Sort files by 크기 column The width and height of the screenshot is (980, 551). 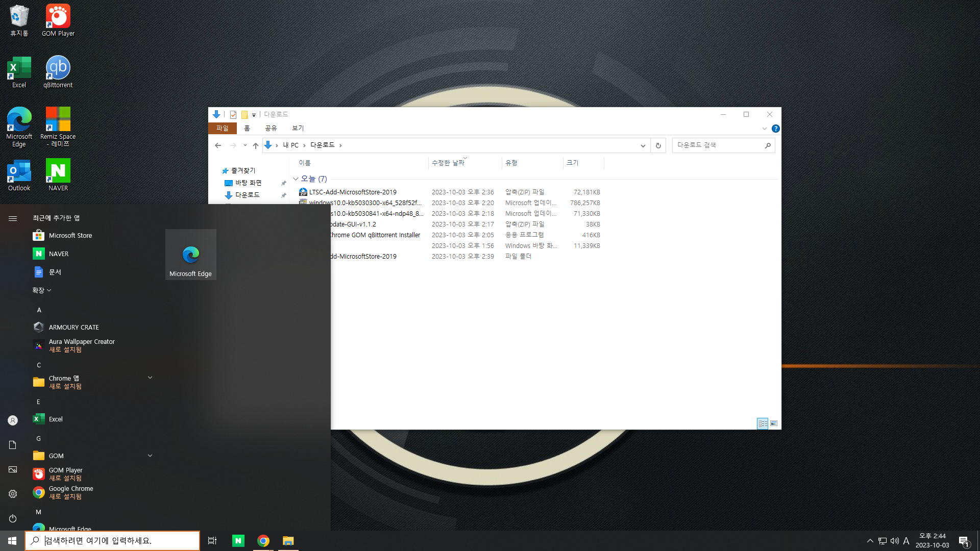(x=583, y=163)
